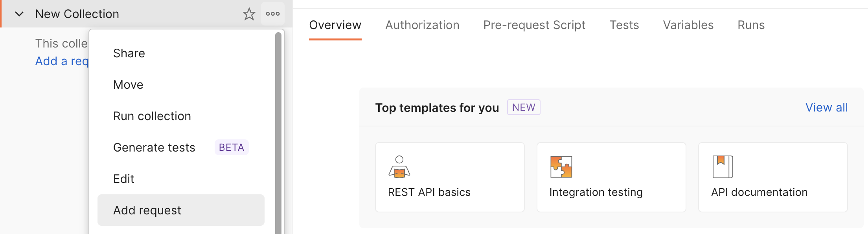868x234 pixels.
Task: Click the Integration testing puzzle icon
Action: pos(561,166)
